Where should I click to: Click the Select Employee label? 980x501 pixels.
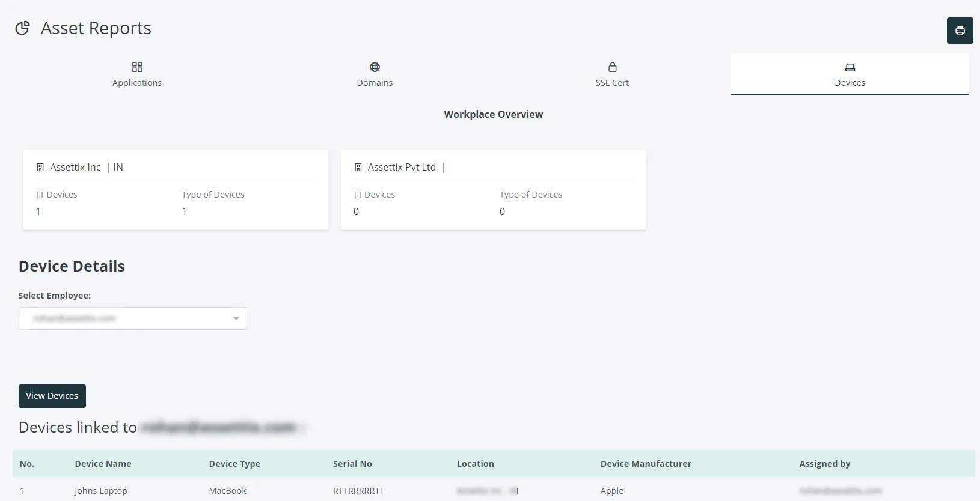[55, 296]
